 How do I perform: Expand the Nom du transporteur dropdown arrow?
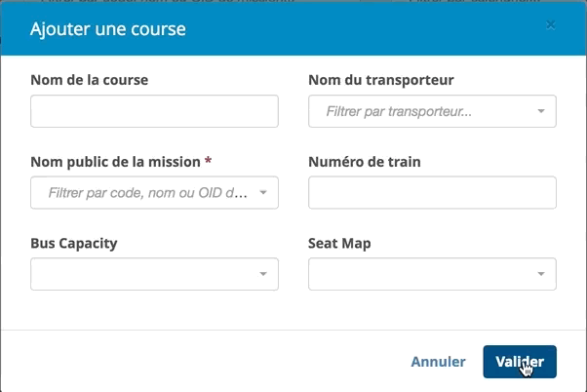(541, 111)
